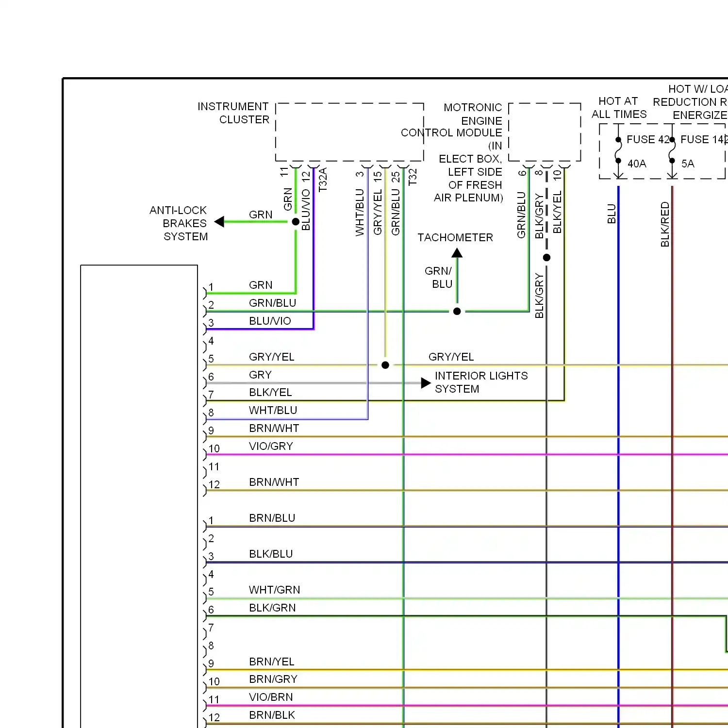This screenshot has width=728, height=728.
Task: Select the BRN/YEL wire label
Action: 271,662
